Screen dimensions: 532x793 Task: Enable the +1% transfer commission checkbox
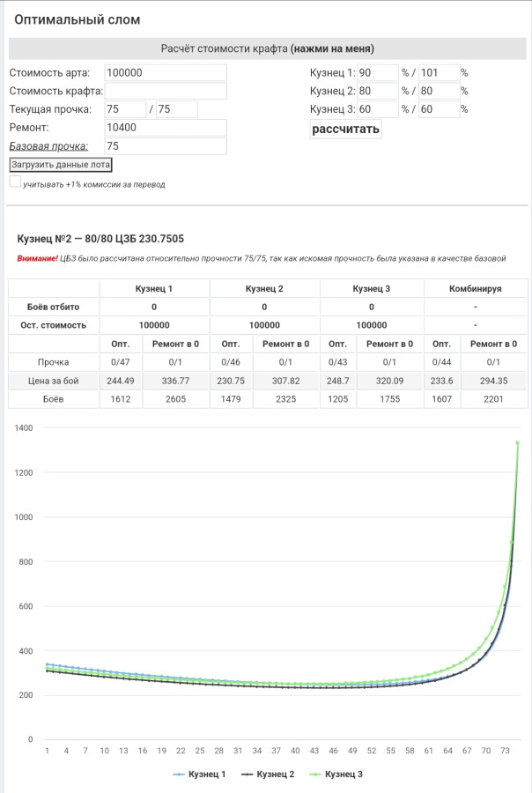15,182
